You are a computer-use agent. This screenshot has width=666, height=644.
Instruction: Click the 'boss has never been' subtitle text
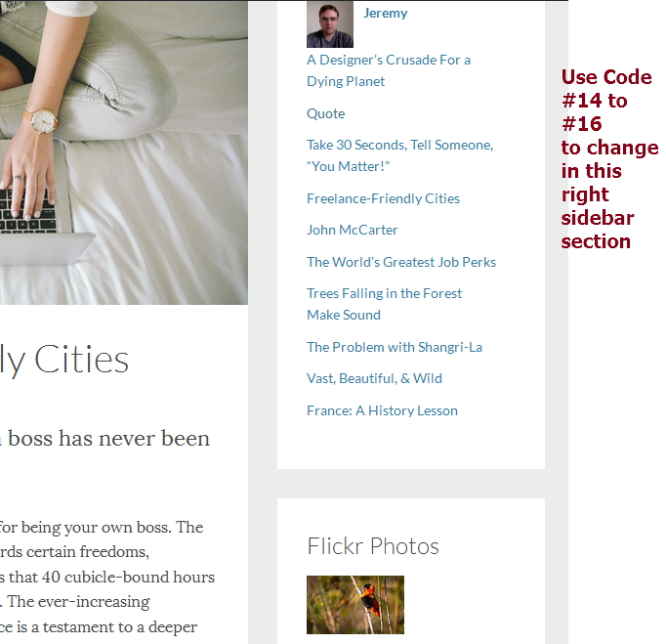point(104,438)
